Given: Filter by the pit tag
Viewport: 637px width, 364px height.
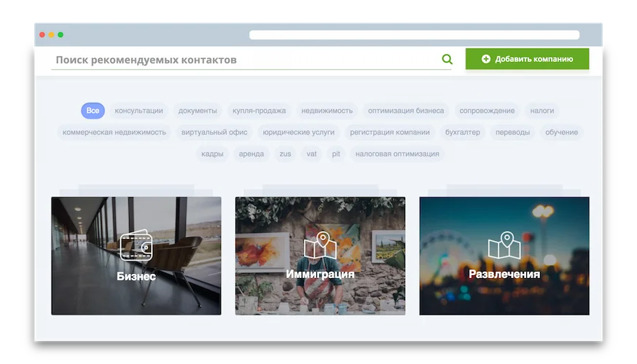Looking at the screenshot, I should [336, 154].
